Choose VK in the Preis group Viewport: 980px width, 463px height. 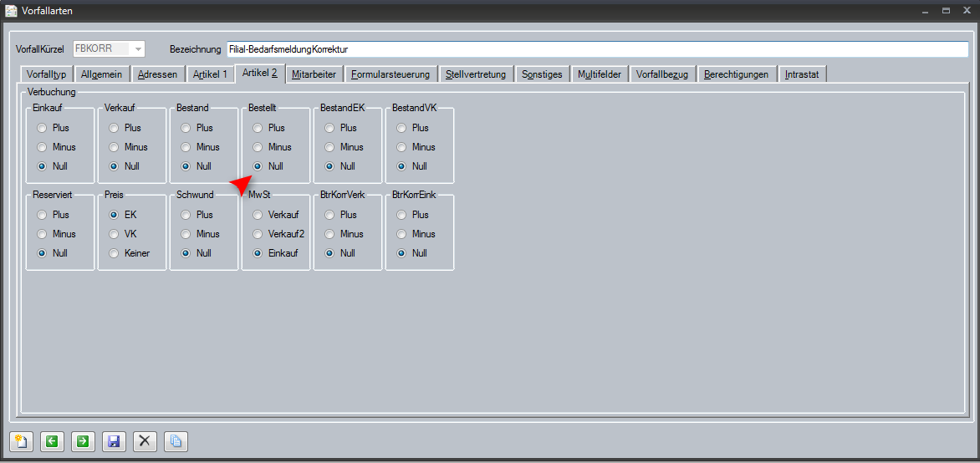115,234
